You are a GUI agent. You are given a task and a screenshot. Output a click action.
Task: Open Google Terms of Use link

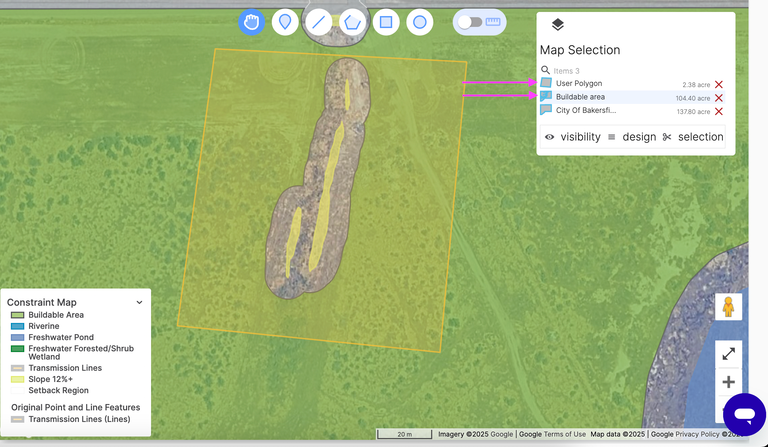point(564,434)
